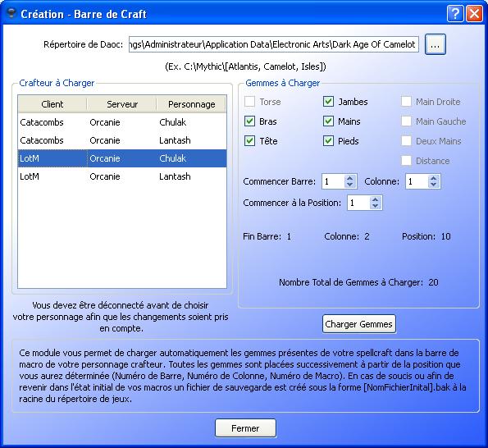Select the Catacombs Orcanie Lantash row

coord(122,140)
